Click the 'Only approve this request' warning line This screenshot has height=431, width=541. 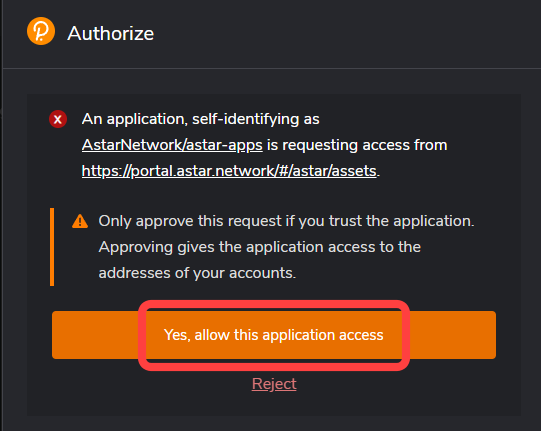click(286, 221)
